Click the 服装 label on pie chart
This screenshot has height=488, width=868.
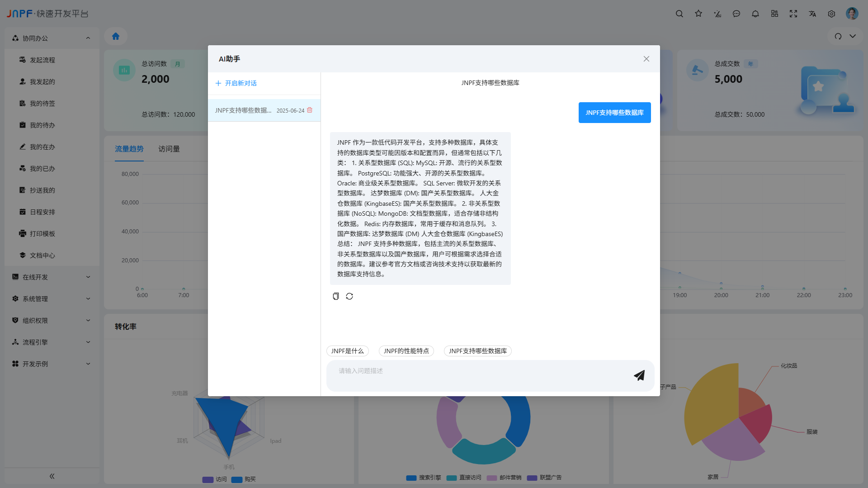[812, 432]
